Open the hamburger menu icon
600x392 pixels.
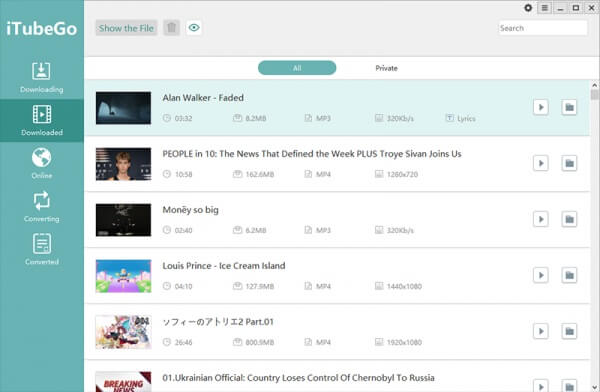pos(545,8)
